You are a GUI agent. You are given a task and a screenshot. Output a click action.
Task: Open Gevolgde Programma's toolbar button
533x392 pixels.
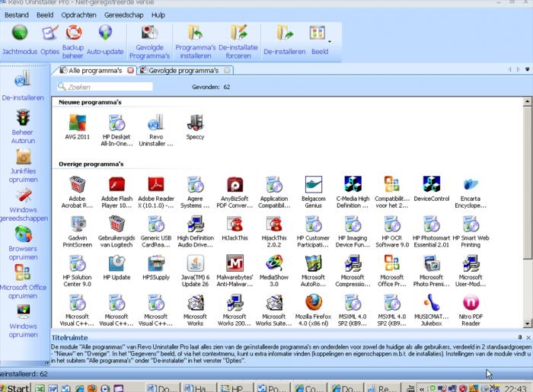(x=149, y=42)
